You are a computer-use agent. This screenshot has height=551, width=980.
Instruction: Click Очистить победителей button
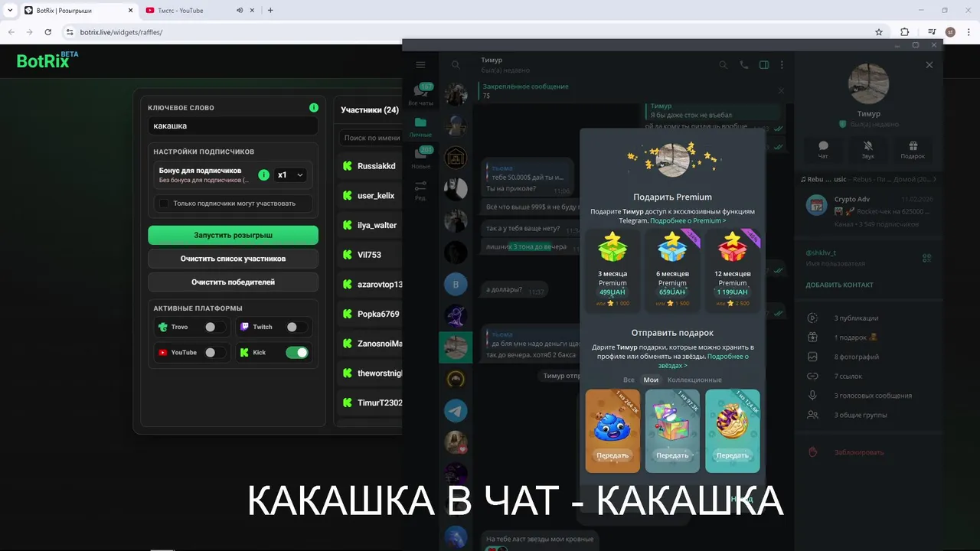point(233,282)
